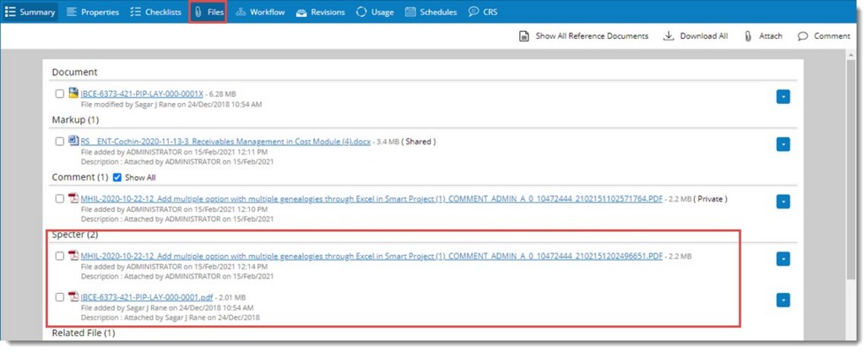Expand dropdown for the Document file row

click(783, 97)
